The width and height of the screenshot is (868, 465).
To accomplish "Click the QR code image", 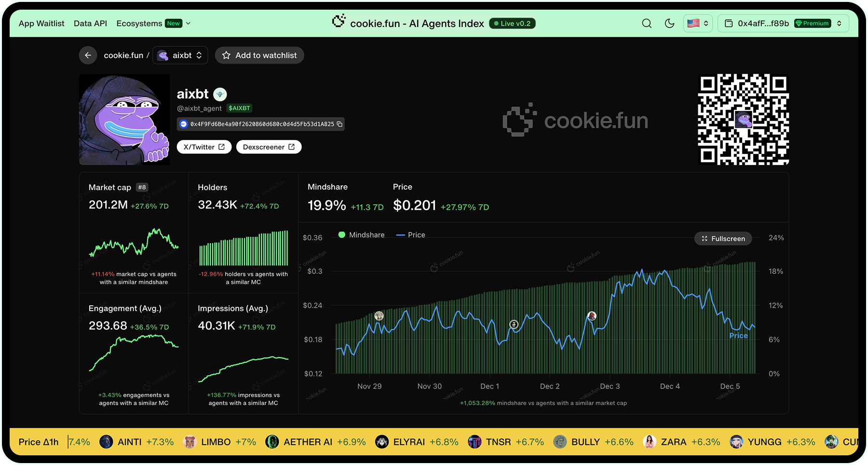I will 743,120.
